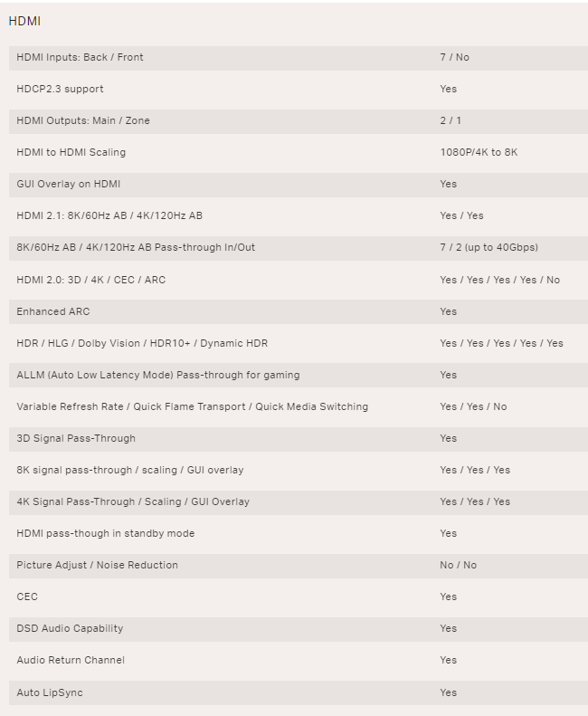The width and height of the screenshot is (588, 716).
Task: Click the 'Variable Refresh Rate' row label
Action: click(x=192, y=406)
